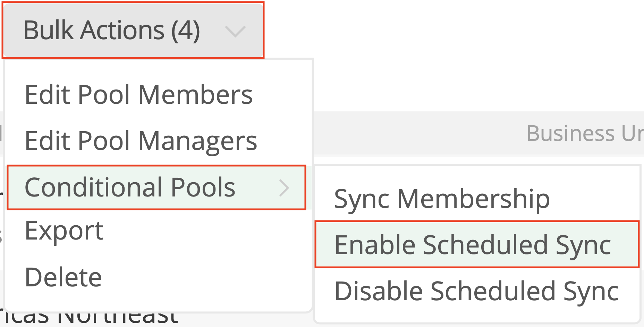Export the four selected pools
This screenshot has width=644, height=327.
pos(64,230)
